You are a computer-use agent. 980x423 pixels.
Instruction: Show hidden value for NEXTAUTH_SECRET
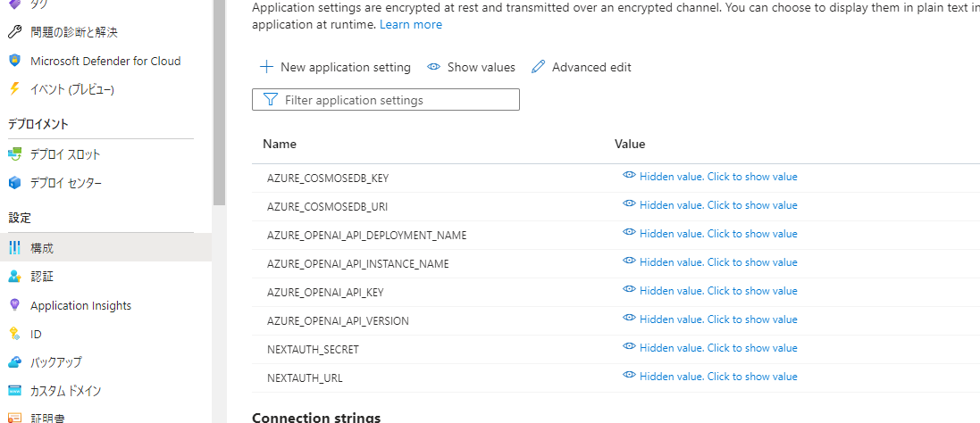710,348
